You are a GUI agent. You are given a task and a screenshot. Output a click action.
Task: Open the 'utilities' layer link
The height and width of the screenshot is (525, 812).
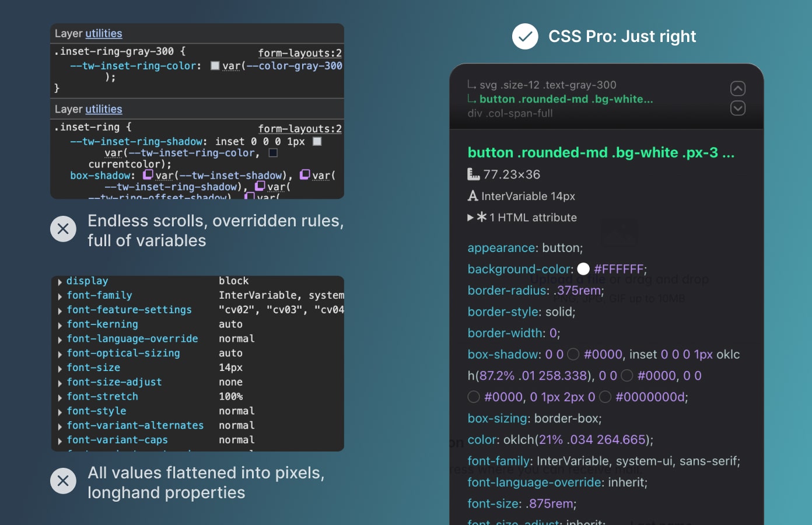click(x=104, y=33)
